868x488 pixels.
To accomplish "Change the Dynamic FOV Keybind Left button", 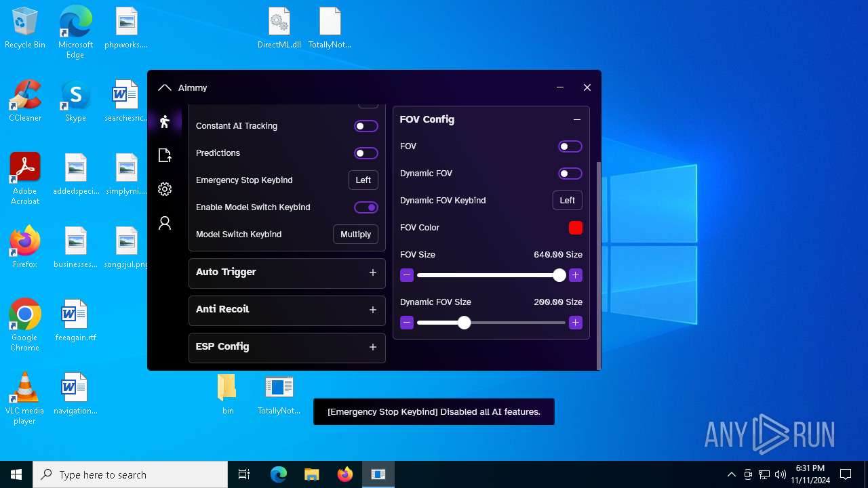I will 568,201.
